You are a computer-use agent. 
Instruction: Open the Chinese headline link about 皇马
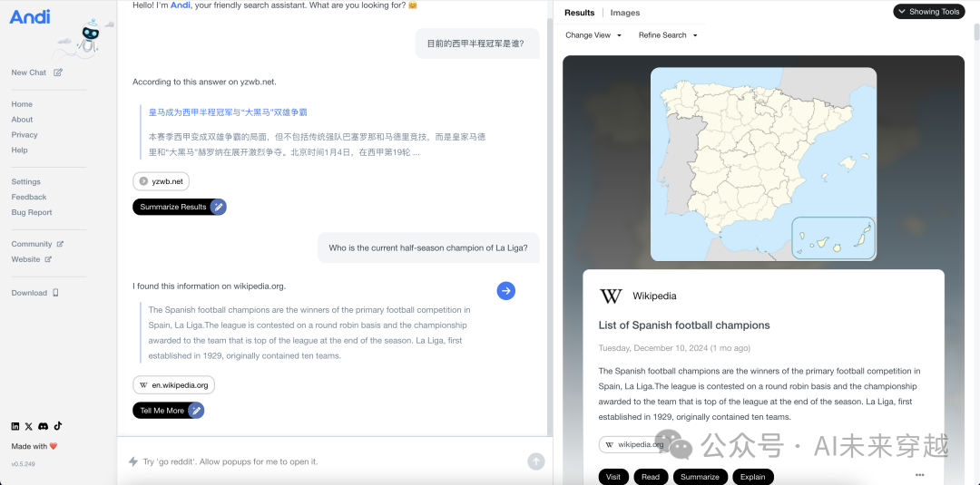click(x=228, y=112)
